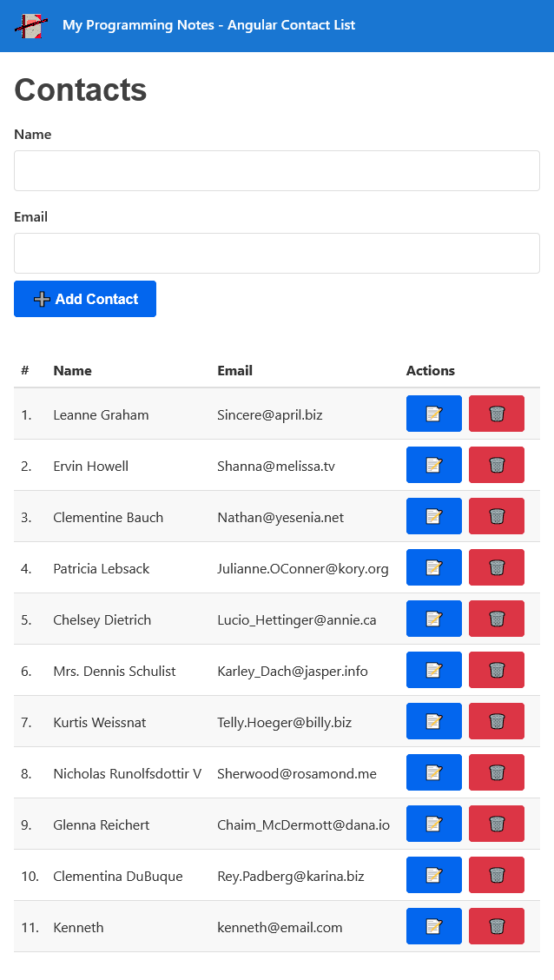This screenshot has height=980, width=554.
Task: Focus the Name input field
Action: [277, 170]
